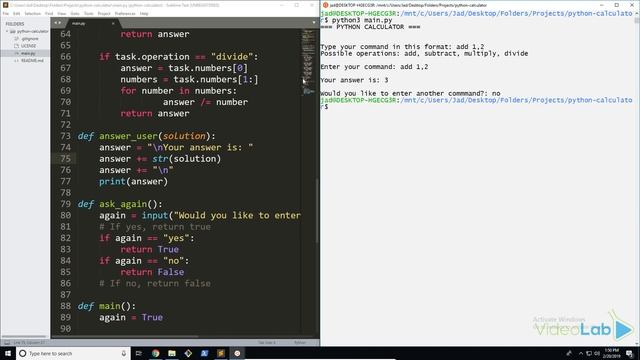
Task: Open the Project menu
Action: pyautogui.click(x=104, y=13)
